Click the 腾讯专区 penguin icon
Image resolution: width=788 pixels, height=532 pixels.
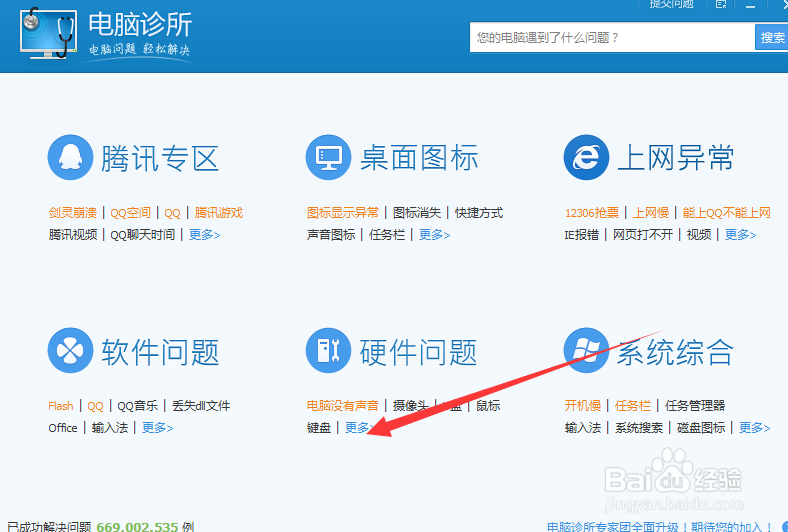(70, 157)
